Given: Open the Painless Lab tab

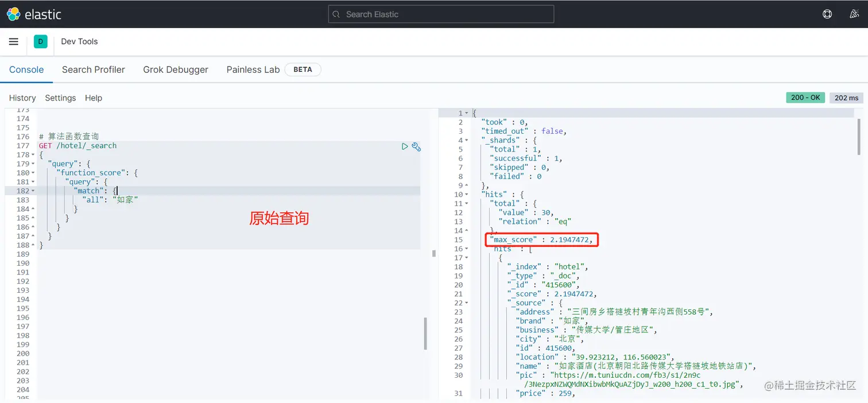Looking at the screenshot, I should coord(253,69).
